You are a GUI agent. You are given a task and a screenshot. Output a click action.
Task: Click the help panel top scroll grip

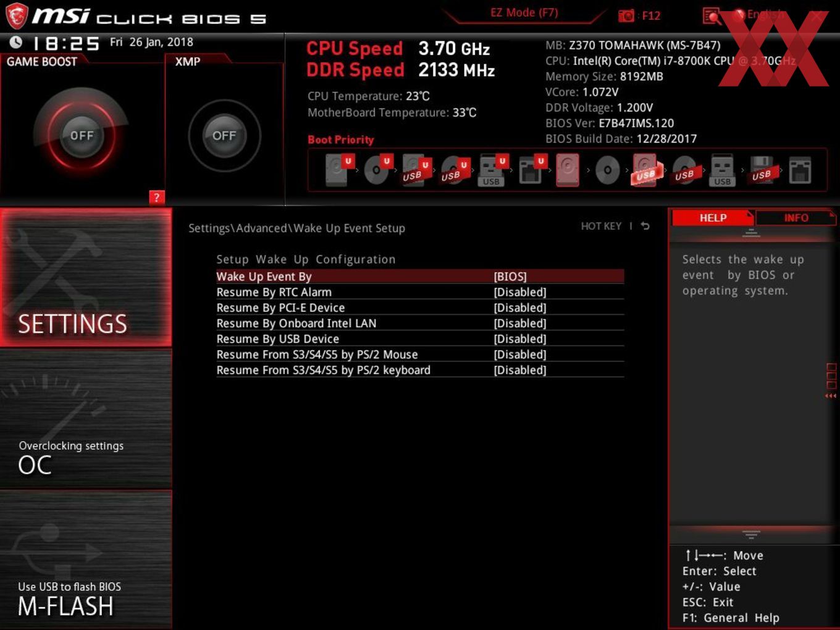[751, 233]
